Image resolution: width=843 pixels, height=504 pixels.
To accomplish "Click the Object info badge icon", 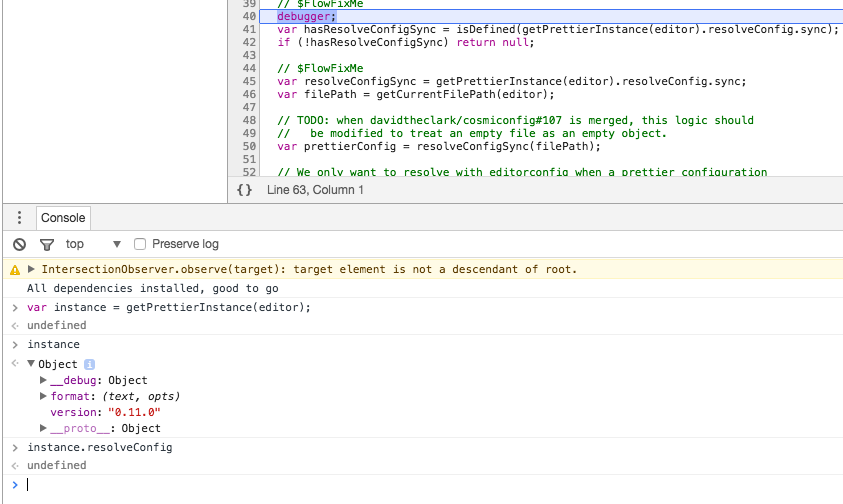I will pyautogui.click(x=89, y=364).
